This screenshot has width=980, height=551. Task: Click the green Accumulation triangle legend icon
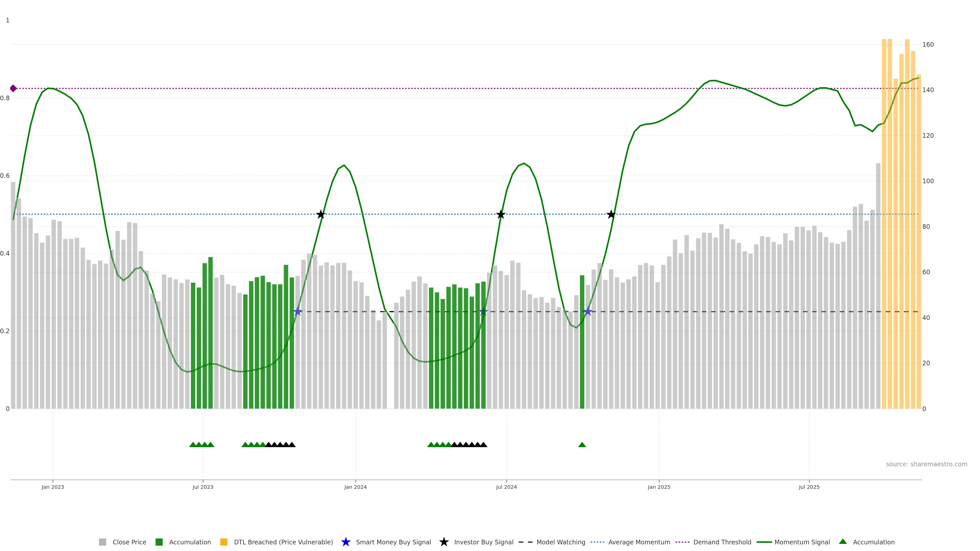(x=843, y=542)
